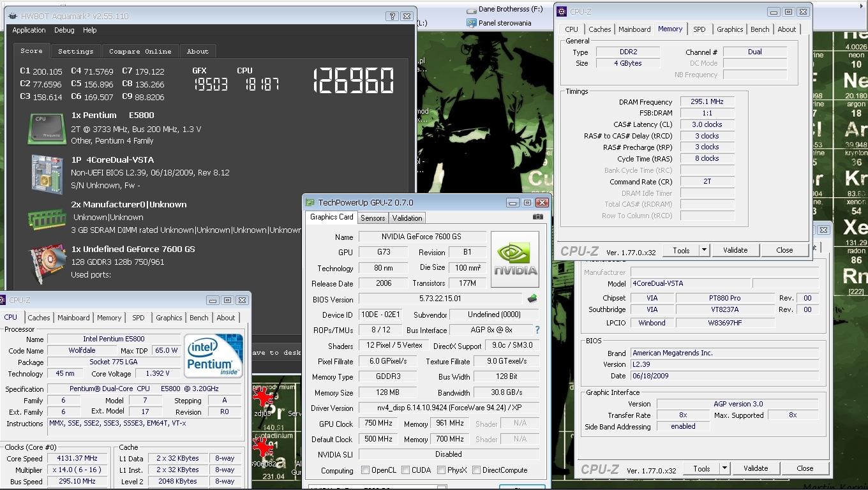868x490 pixels.
Task: Toggle the CUDA checkbox in GPU-Z
Action: 405,470
